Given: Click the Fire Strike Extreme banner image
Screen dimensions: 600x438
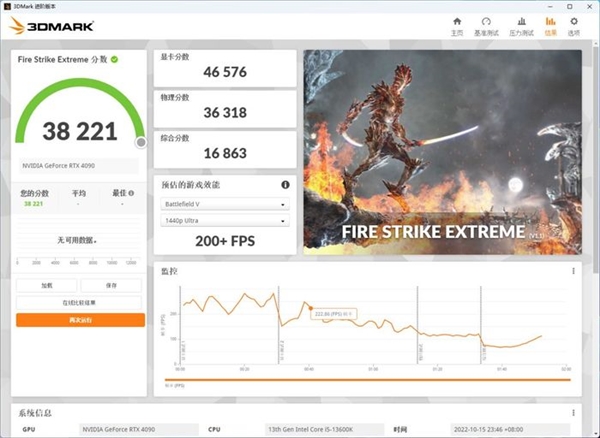Looking at the screenshot, I should coord(442,150).
